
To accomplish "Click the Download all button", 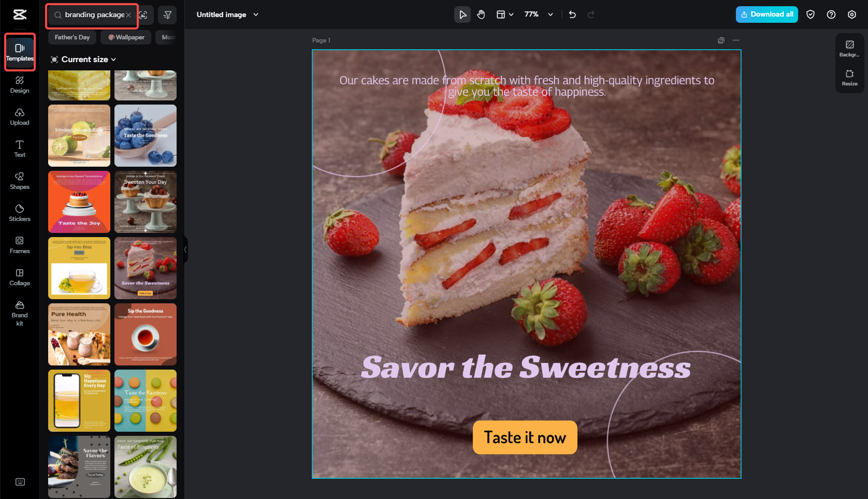I will coord(766,14).
